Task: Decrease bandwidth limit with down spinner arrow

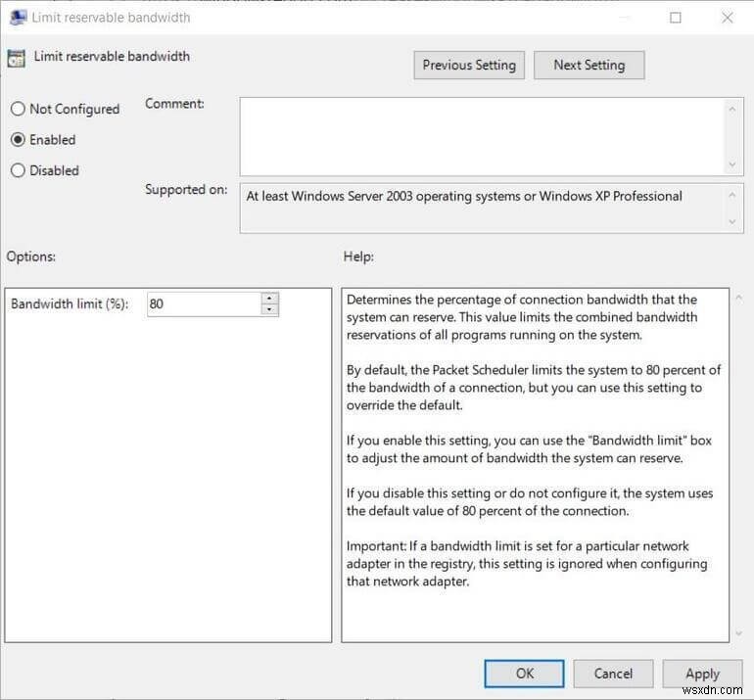Action: pyautogui.click(x=269, y=310)
